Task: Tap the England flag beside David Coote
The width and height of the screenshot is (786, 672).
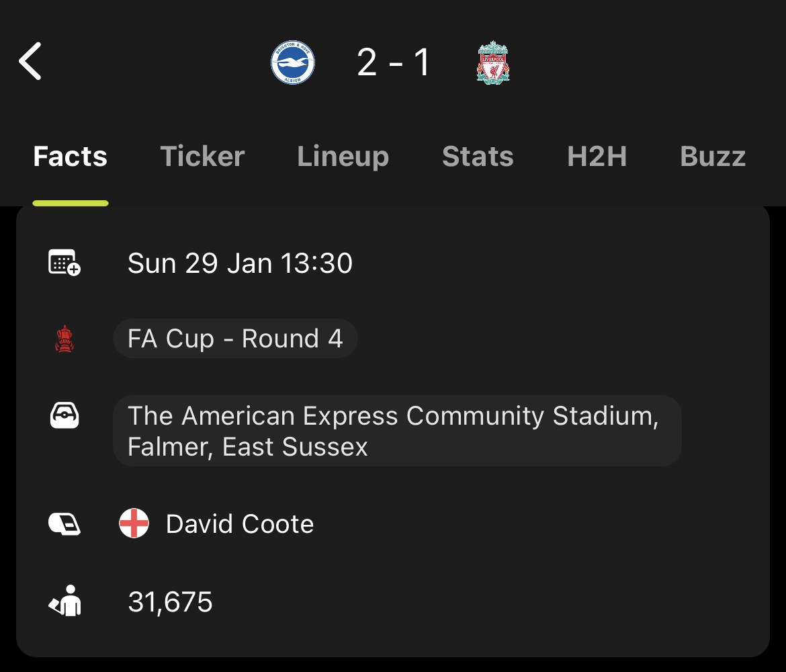Action: pyautogui.click(x=134, y=523)
